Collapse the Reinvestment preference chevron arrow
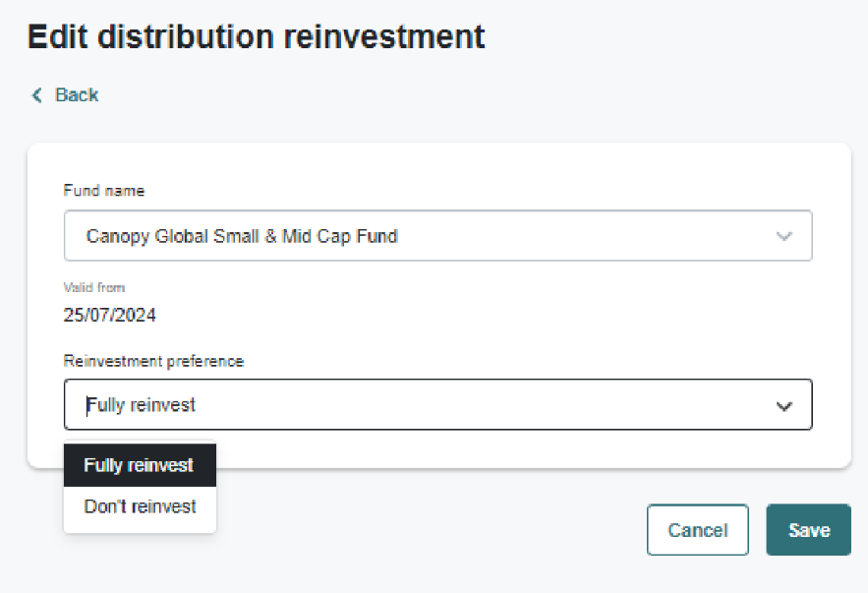This screenshot has width=868, height=593. [783, 405]
